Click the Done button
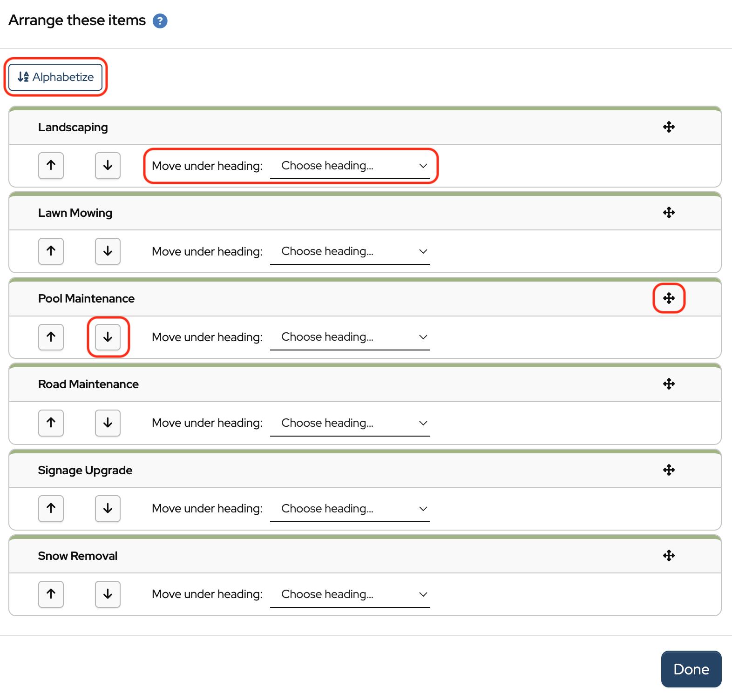 pos(691,669)
